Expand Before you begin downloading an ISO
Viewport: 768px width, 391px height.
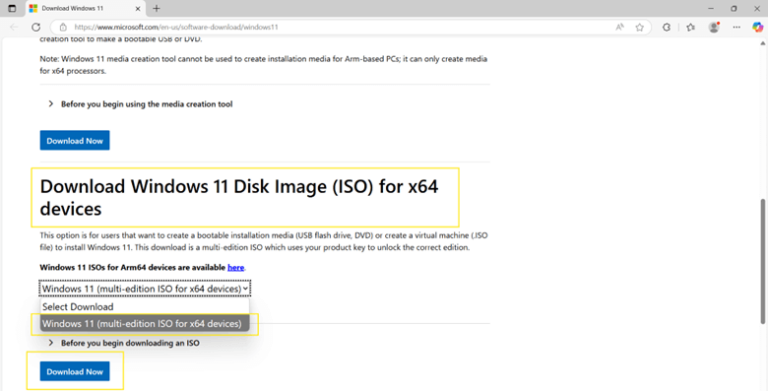click(x=124, y=343)
